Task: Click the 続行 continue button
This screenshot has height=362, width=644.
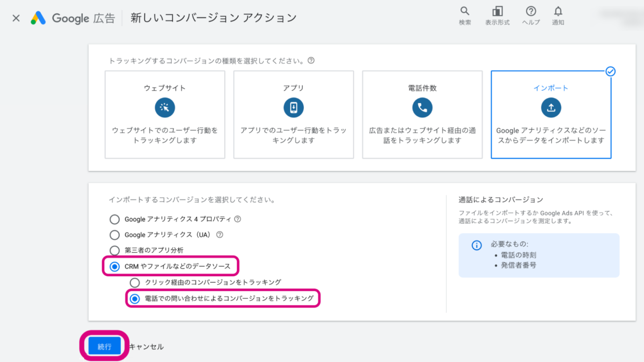Action: (x=104, y=346)
